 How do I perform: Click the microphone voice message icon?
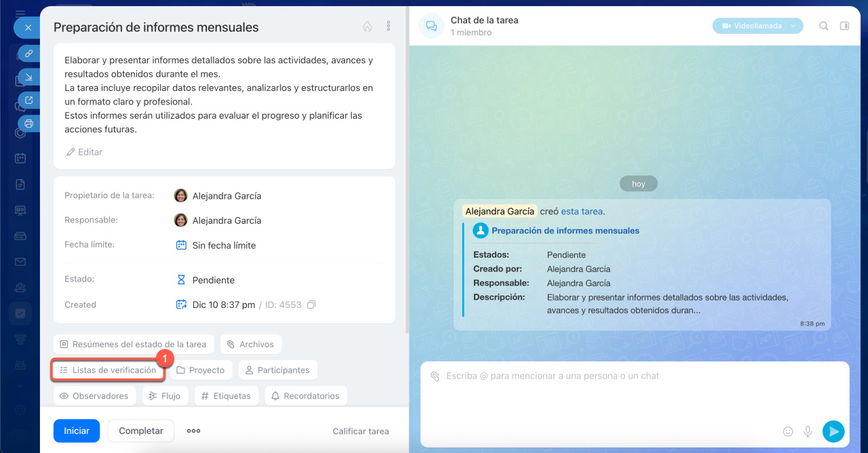pos(808,431)
